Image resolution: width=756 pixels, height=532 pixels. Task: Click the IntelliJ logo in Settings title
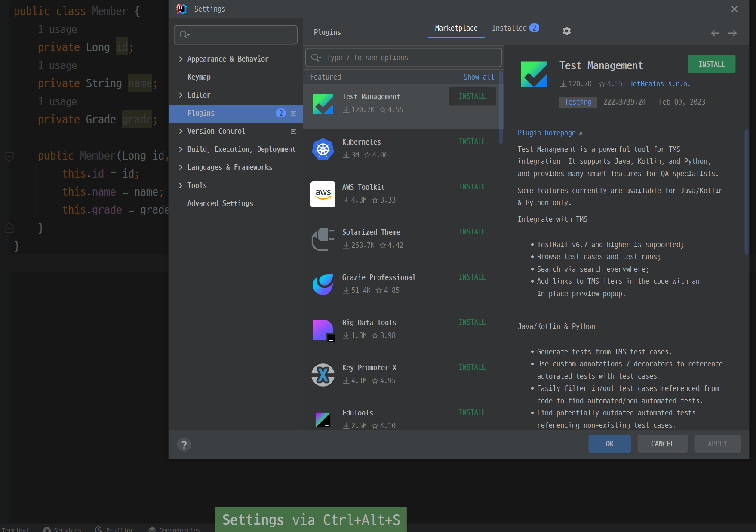point(181,9)
